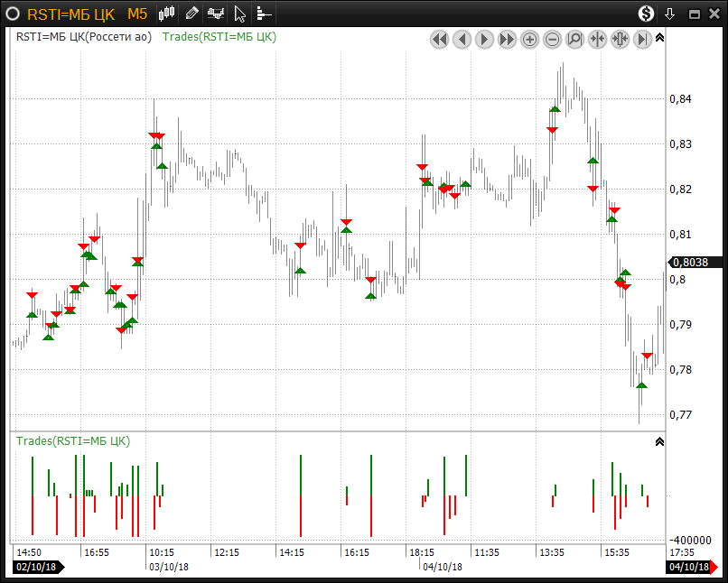
Task: Zoom in with the plus magnifier
Action: tap(529, 39)
